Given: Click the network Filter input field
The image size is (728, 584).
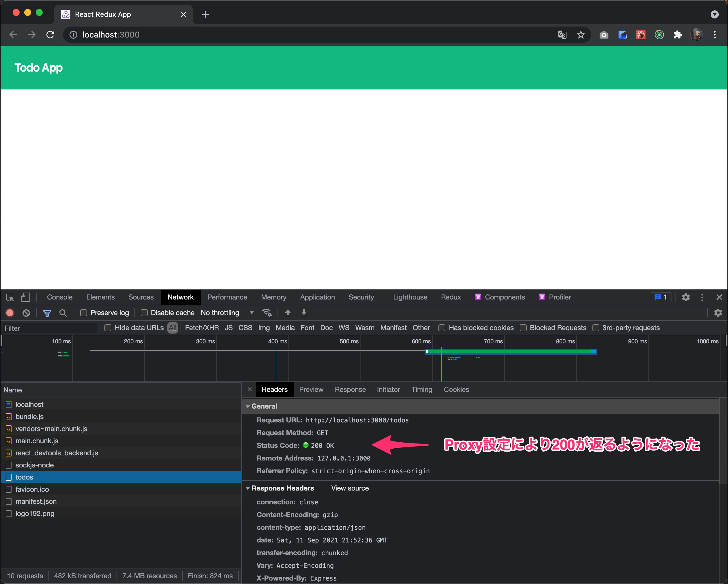Looking at the screenshot, I should 50,328.
